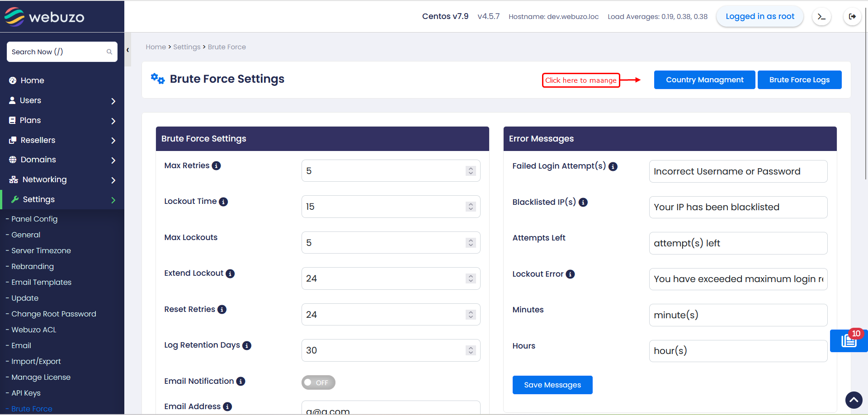Screen dimensions: 868x415
Task: Click the scroll-to-top arrow icon
Action: coord(854,400)
